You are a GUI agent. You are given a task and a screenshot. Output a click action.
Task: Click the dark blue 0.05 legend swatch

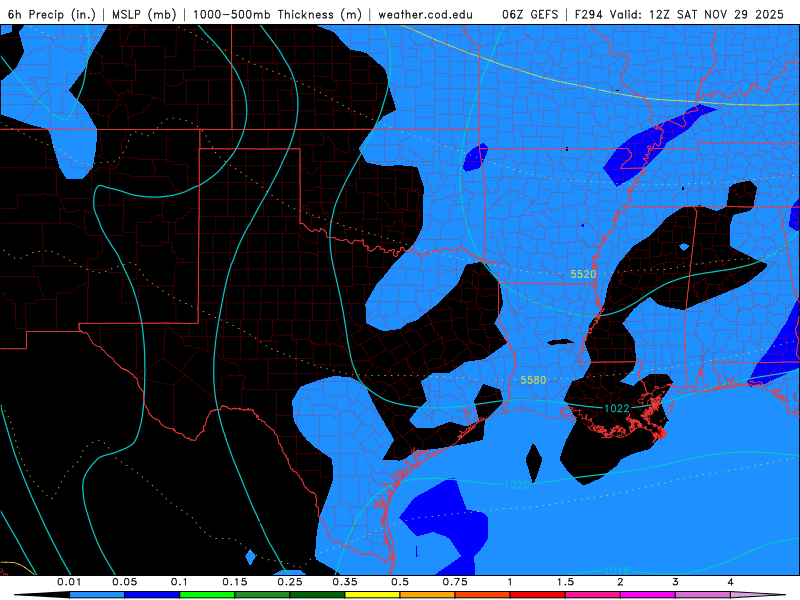(x=152, y=595)
